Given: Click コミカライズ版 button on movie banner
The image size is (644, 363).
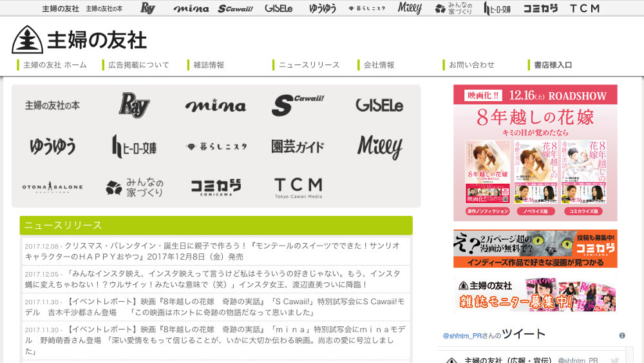Looking at the screenshot, I should (583, 211).
